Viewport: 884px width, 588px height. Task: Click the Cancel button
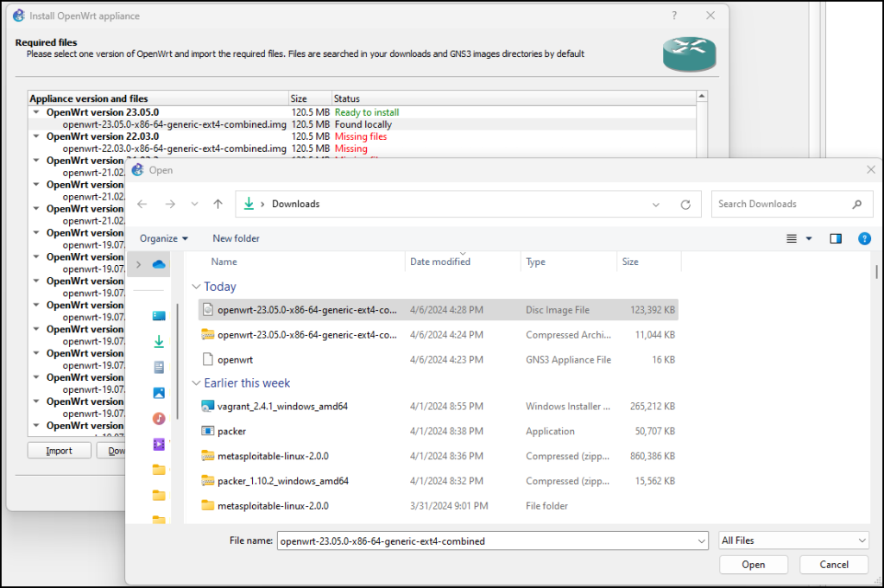pos(834,565)
